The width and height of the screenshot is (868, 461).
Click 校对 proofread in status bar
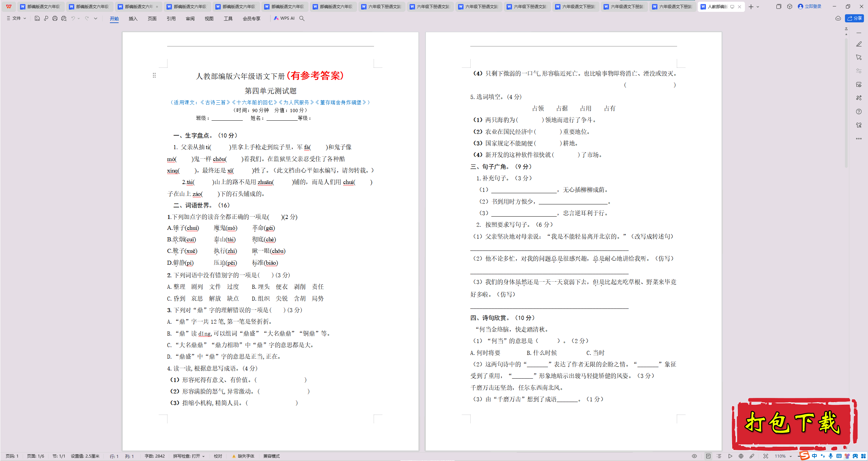coord(218,456)
